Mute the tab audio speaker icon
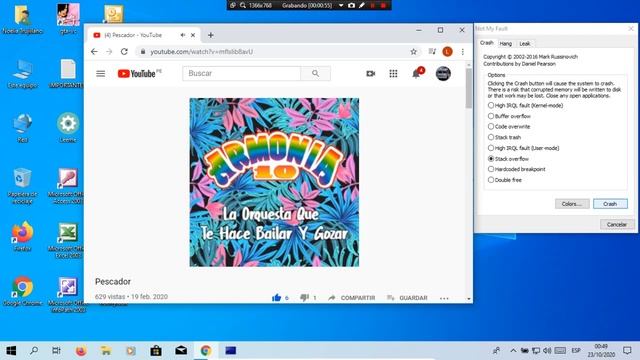 tap(183, 35)
